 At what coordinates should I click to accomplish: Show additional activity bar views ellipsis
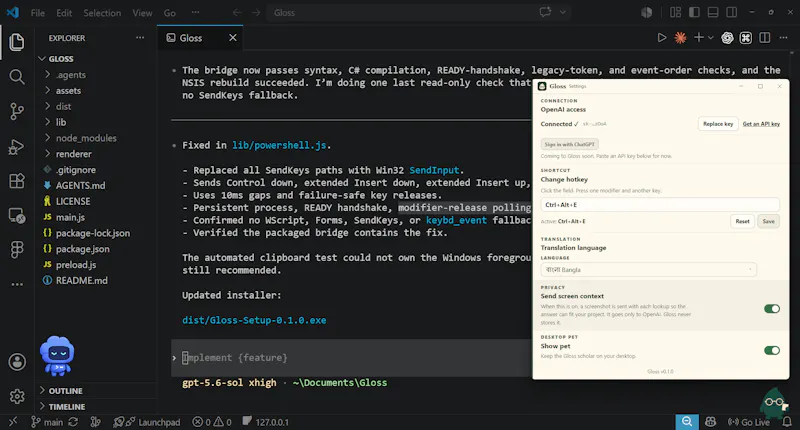[17, 285]
